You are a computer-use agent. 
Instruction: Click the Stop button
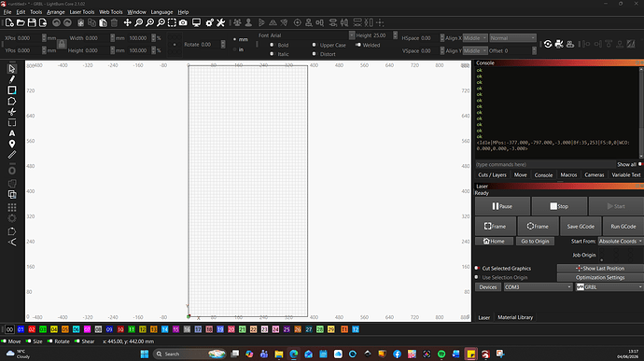pos(559,206)
